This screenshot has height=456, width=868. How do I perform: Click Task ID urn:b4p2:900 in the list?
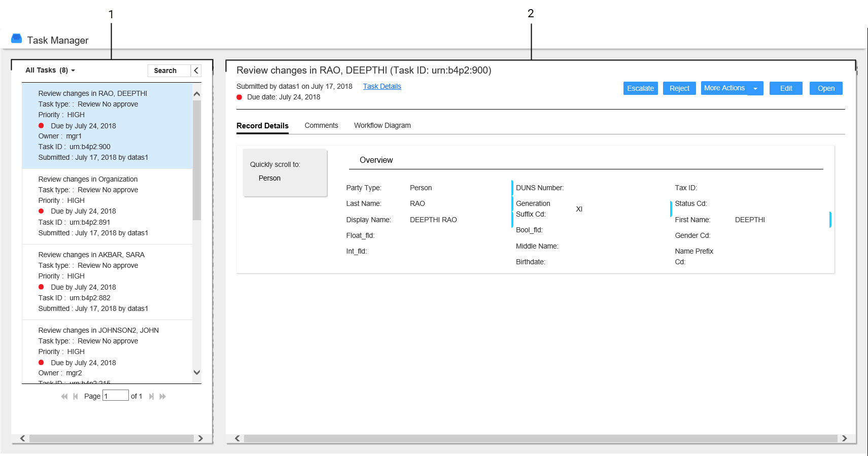[x=74, y=147]
